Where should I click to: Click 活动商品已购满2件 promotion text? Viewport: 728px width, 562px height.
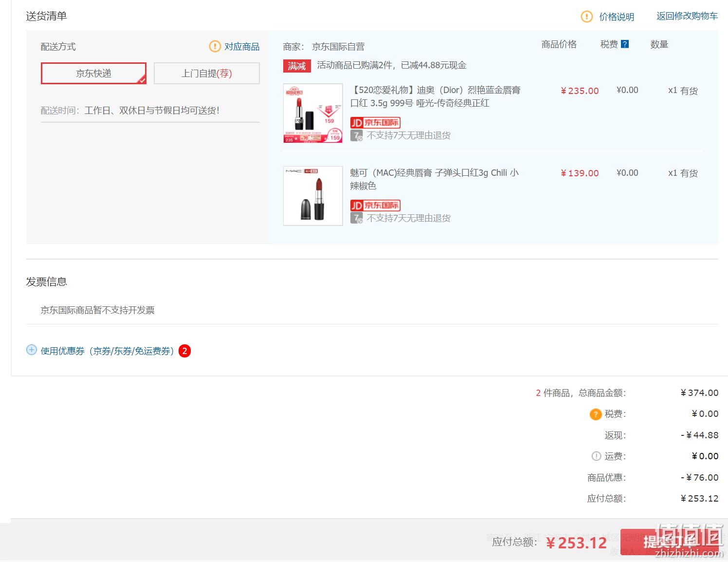392,65
